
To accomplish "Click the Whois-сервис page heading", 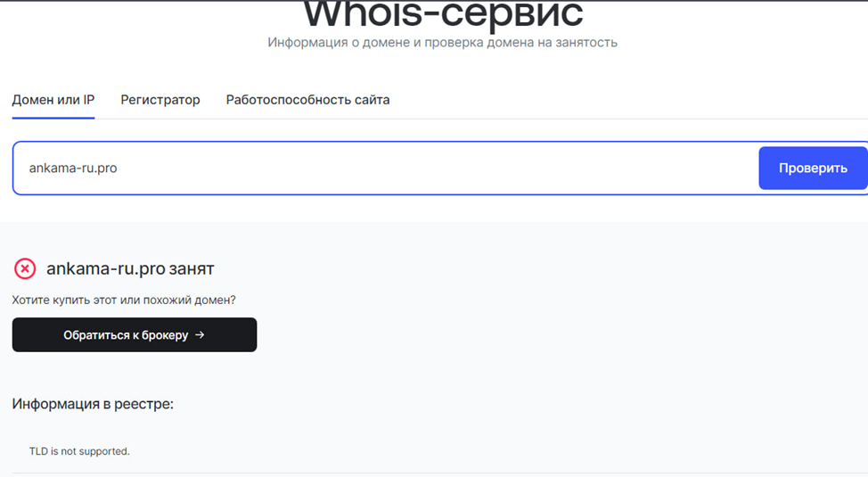I will pos(443,14).
